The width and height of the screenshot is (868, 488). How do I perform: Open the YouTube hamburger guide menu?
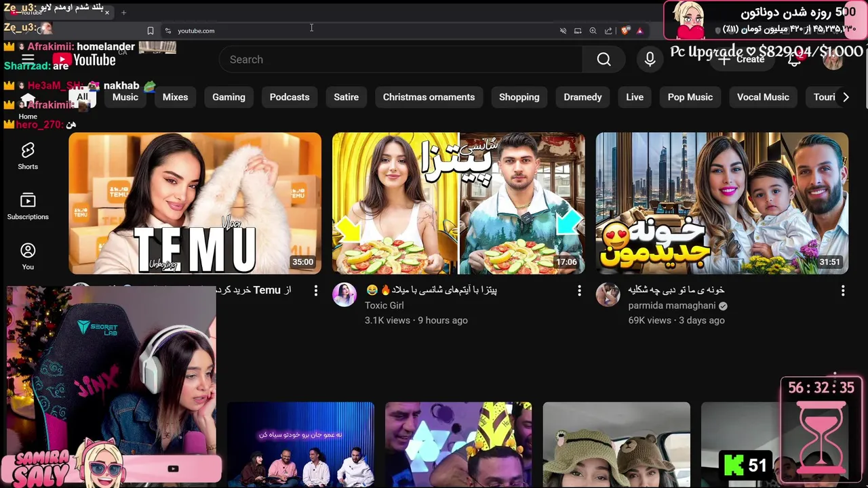tap(28, 60)
